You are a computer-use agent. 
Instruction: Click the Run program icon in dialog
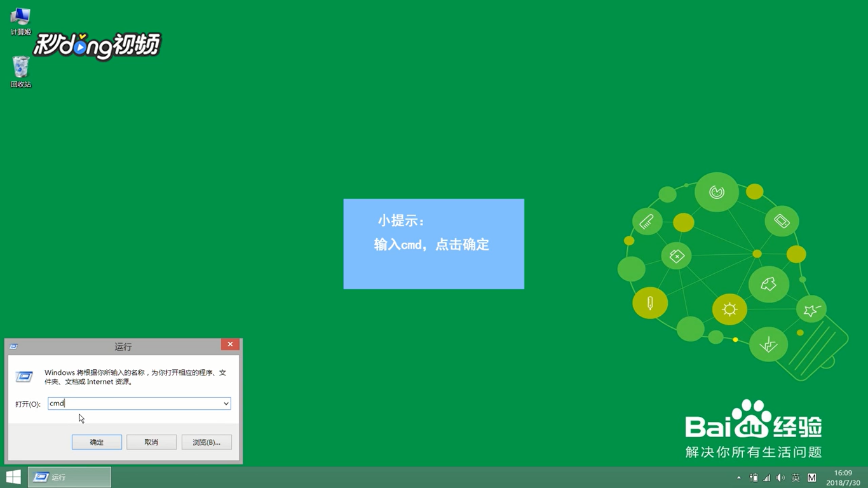coord(24,377)
